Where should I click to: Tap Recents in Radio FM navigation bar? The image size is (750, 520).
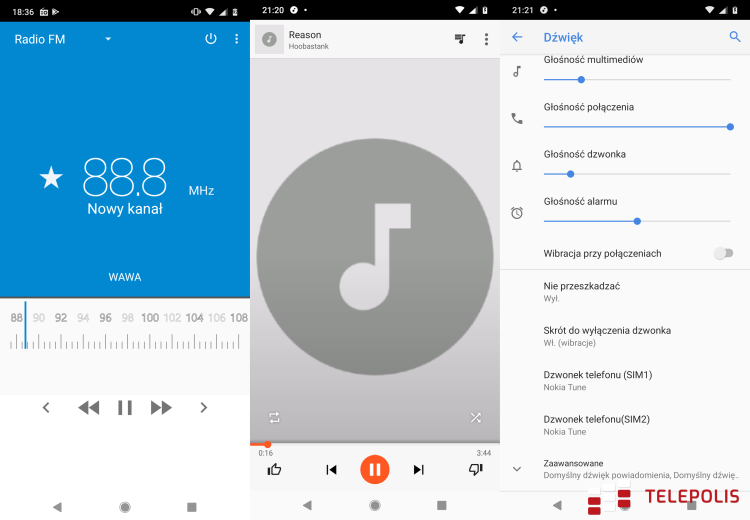(x=192, y=507)
